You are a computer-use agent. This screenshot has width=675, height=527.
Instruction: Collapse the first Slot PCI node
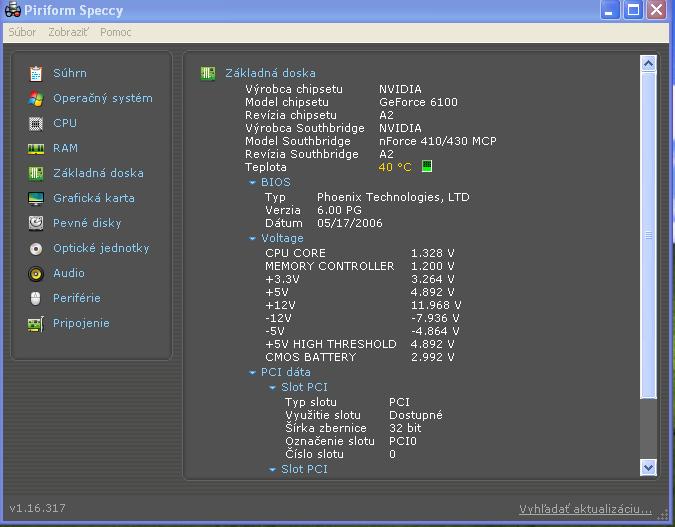pyautogui.click(x=272, y=388)
